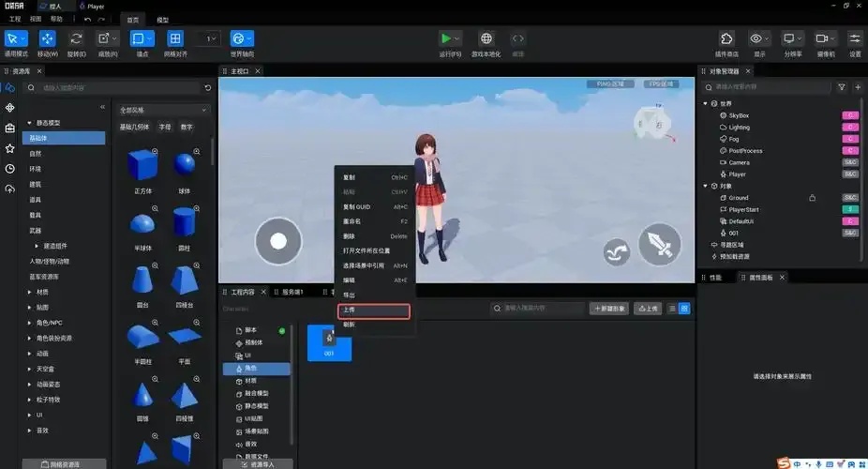Open the 全部风格 style dropdown
This screenshot has width=868, height=469.
pyautogui.click(x=163, y=110)
